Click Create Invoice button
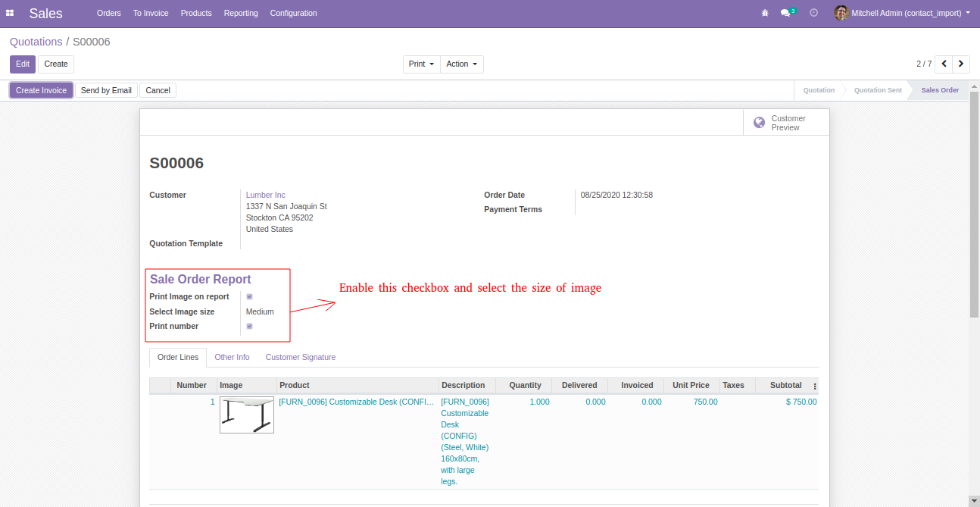 tap(42, 90)
